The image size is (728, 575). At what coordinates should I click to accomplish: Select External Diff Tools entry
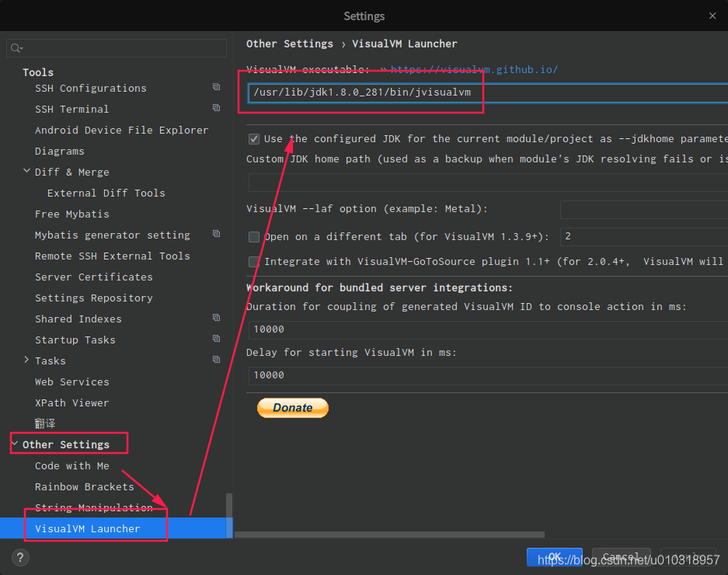106,193
